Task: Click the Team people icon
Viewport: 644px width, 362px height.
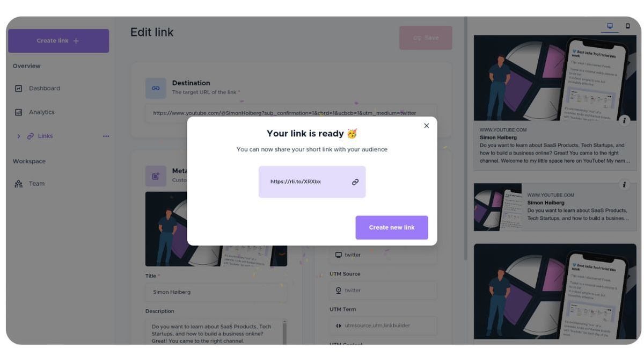Action: tap(19, 184)
